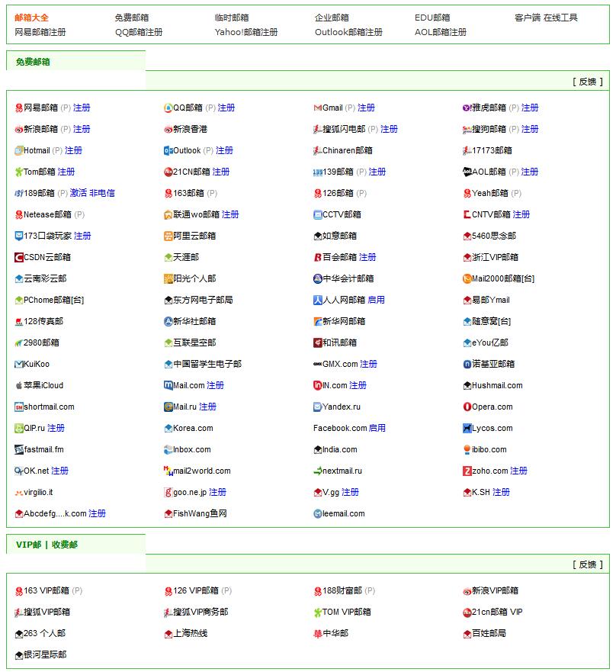The image size is (616, 672).
Task: Open the Mail2000邮箱[台] link
Action: [503, 279]
